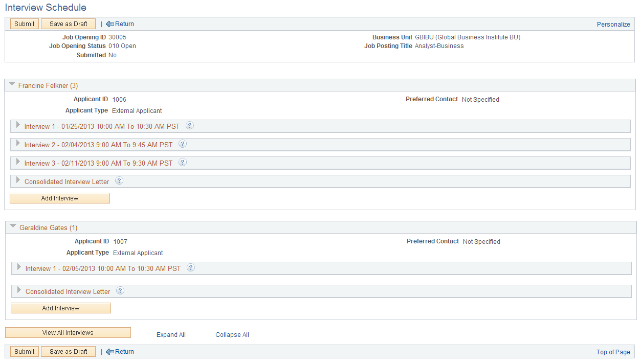This screenshot has width=641, height=364.
Task: Open help for Interview 3 on 02/11/2013
Action: (182, 162)
